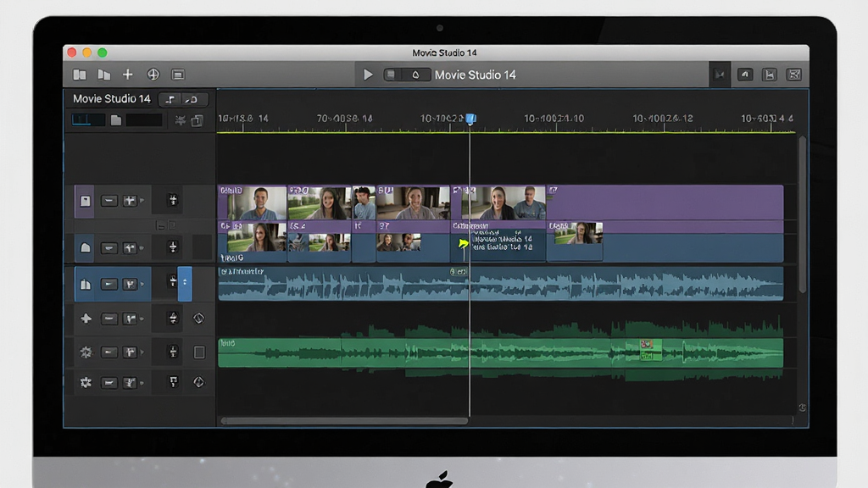The width and height of the screenshot is (868, 488).
Task: Click the vertical scrollbar at the timeline's right edge
Action: tap(803, 214)
